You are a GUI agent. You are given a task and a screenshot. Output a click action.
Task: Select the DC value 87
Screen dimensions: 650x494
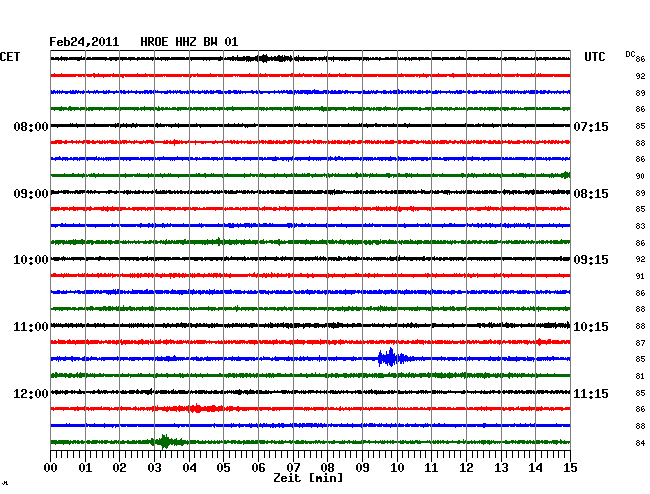(640, 343)
